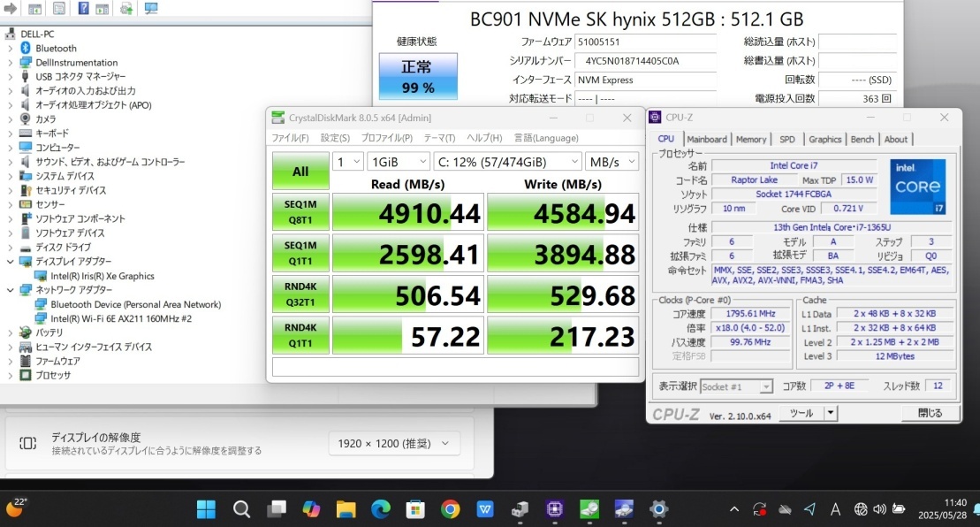Collapse the ディスプレイ アダプター tree node
The image size is (980, 527).
[10, 262]
